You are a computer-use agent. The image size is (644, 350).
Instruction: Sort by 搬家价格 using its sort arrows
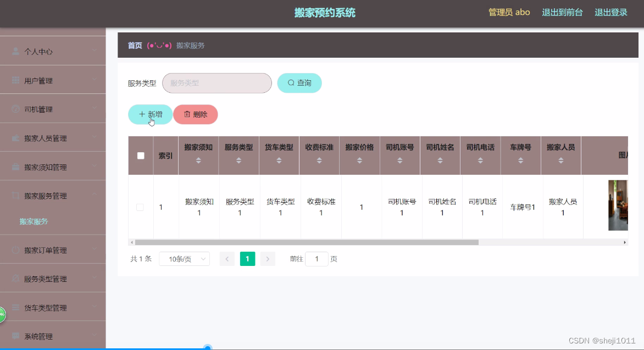click(x=359, y=160)
